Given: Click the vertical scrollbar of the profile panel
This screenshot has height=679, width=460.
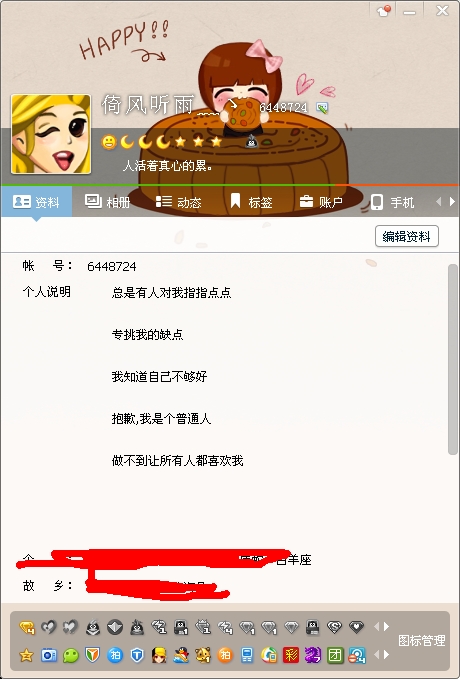Looking at the screenshot, I should [x=453, y=359].
